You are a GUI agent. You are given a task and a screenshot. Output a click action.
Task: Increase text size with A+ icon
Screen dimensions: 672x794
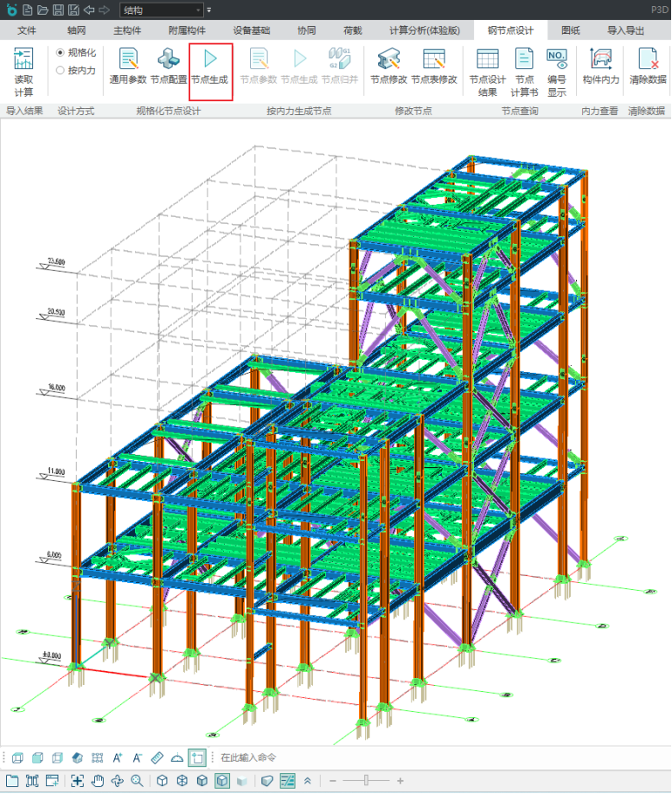pyautogui.click(x=118, y=758)
